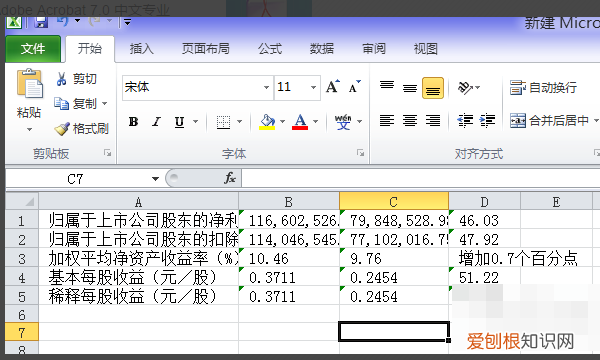Select the cell 增加0.7个百分点
Image resolution: width=600 pixels, height=360 pixels.
pos(518,258)
